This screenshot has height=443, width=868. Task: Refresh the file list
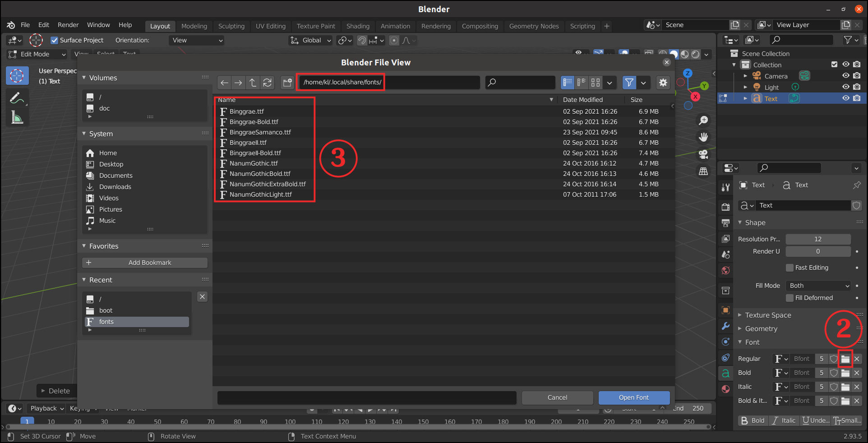(268, 83)
